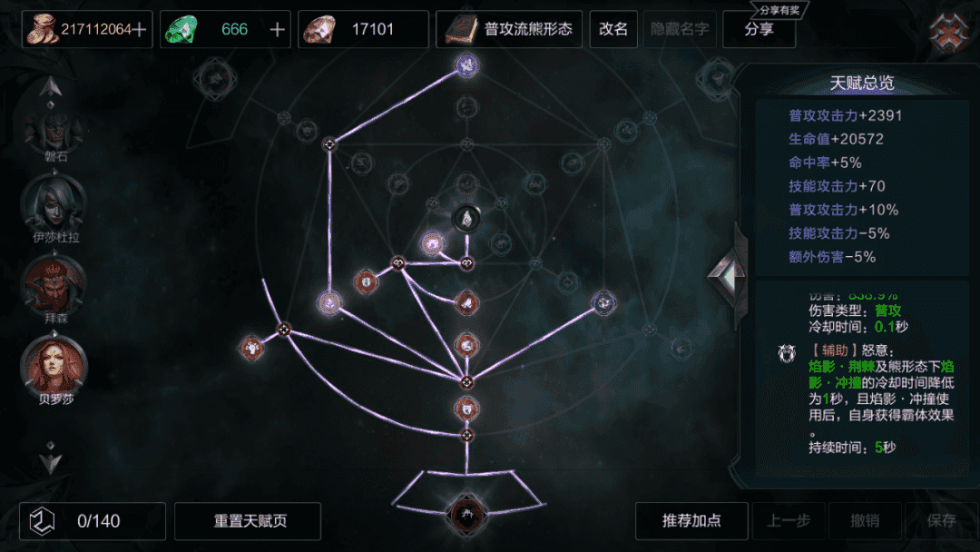980x552 pixels.
Task: Select character 贝罗莎 portrait
Action: pos(55,370)
